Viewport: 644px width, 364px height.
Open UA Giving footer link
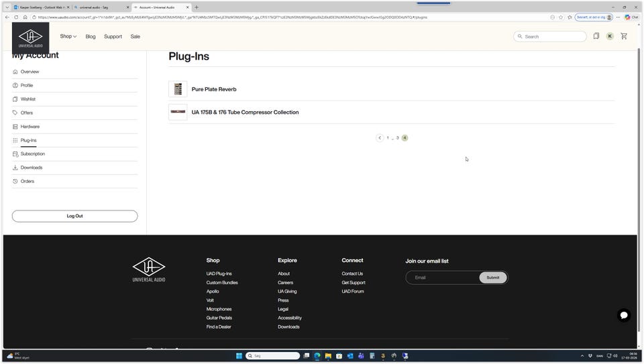click(287, 292)
